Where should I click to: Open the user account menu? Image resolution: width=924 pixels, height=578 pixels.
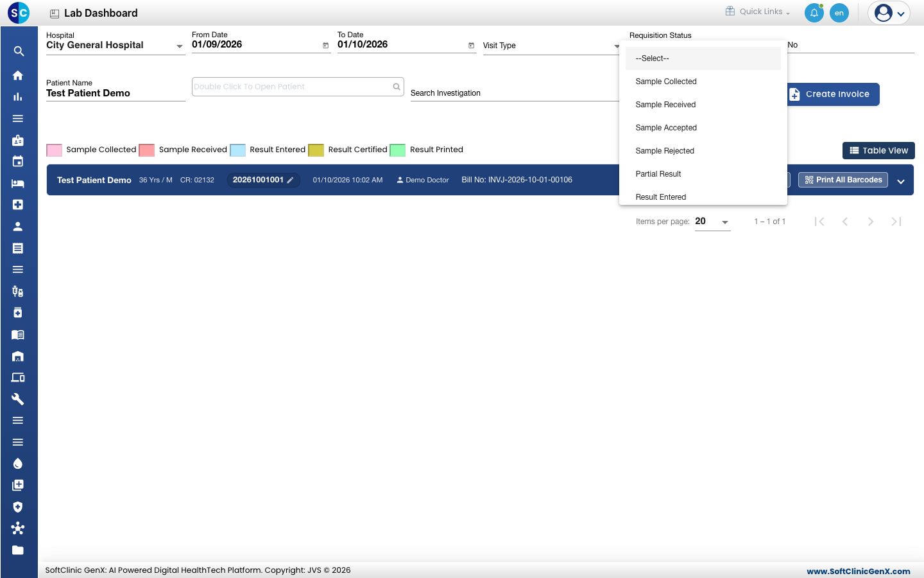click(889, 13)
